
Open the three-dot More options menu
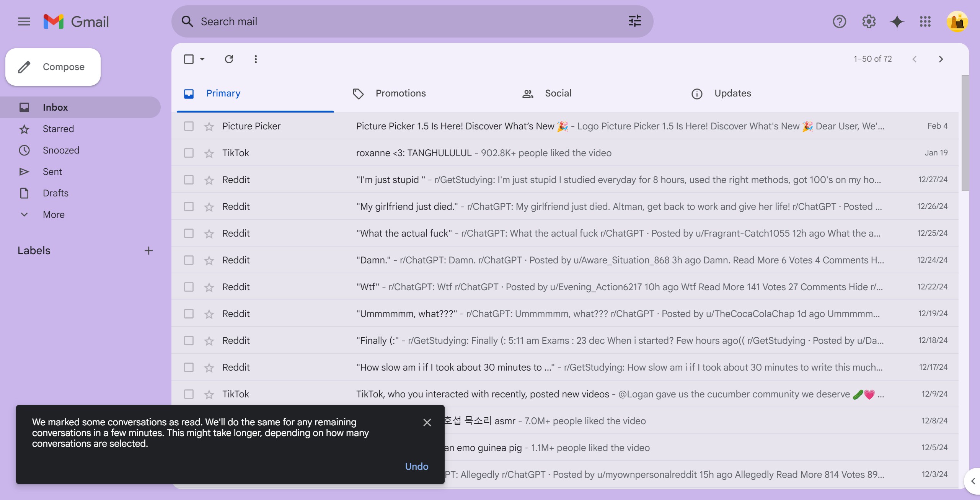(x=256, y=59)
